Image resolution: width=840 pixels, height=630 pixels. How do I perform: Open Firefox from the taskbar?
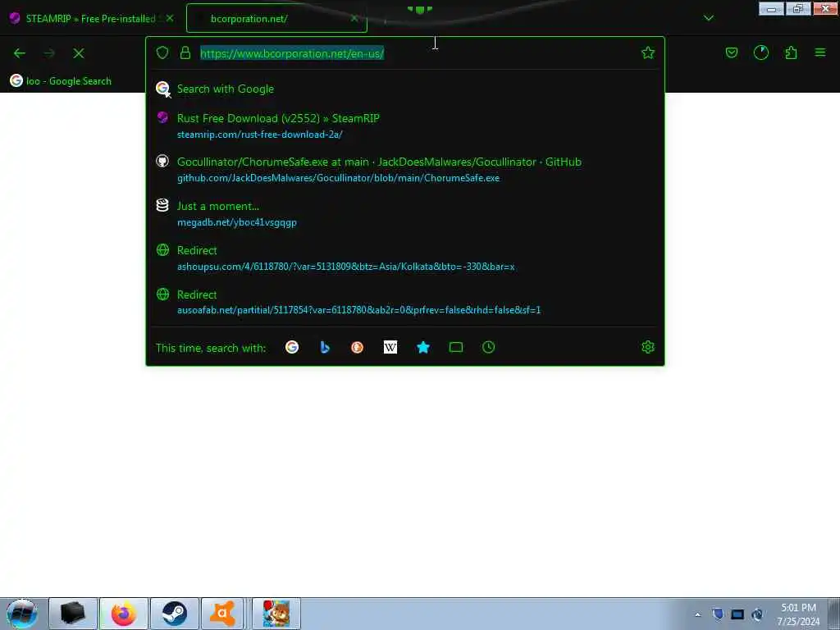(x=124, y=614)
